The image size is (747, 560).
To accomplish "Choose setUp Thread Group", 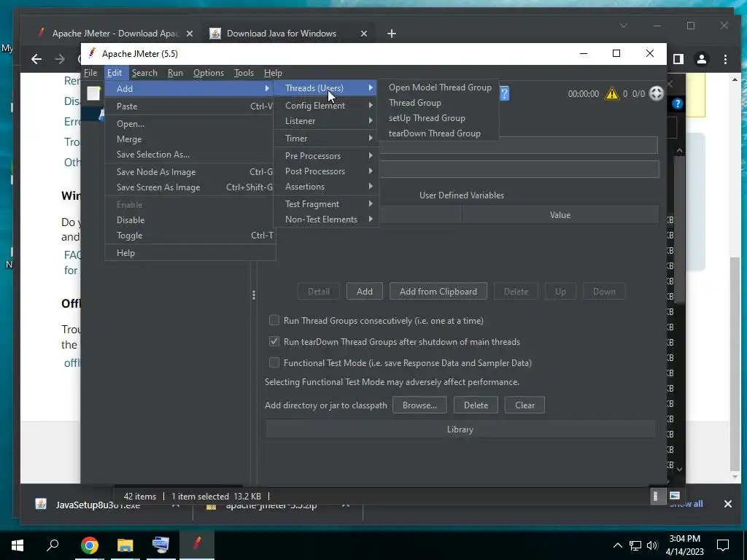I will [x=438, y=118].
